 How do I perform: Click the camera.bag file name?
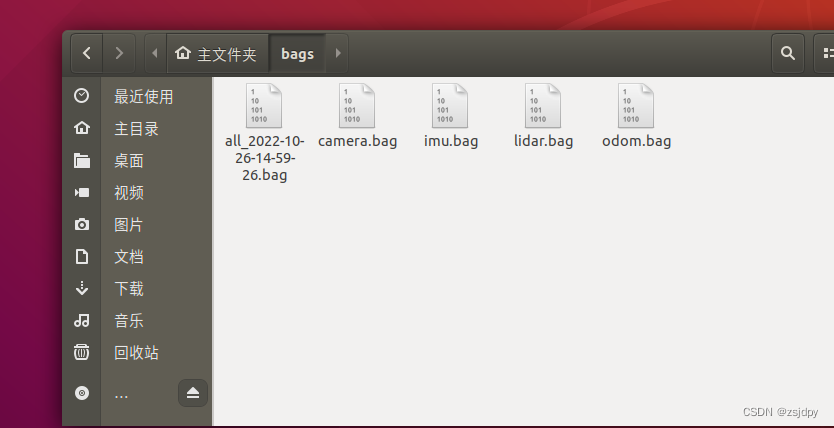[x=357, y=141]
